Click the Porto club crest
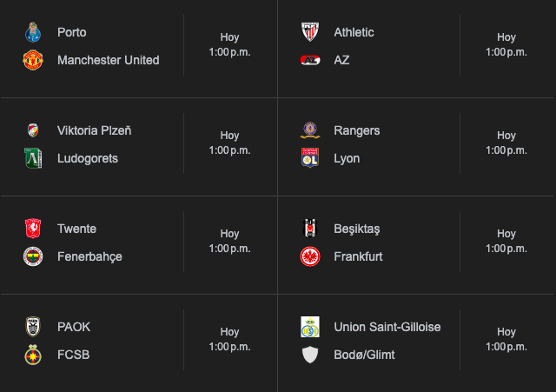Viewport: 556px width, 392px height. tap(33, 33)
